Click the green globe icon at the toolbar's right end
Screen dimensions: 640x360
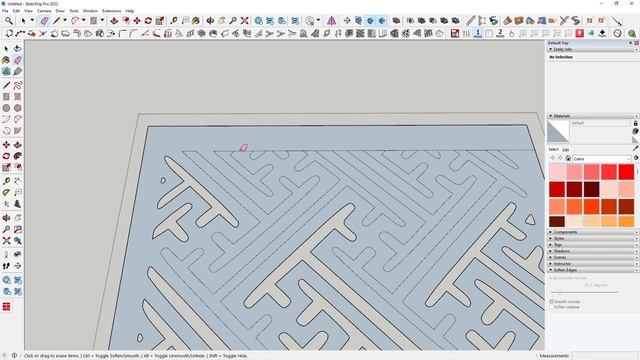click(632, 33)
